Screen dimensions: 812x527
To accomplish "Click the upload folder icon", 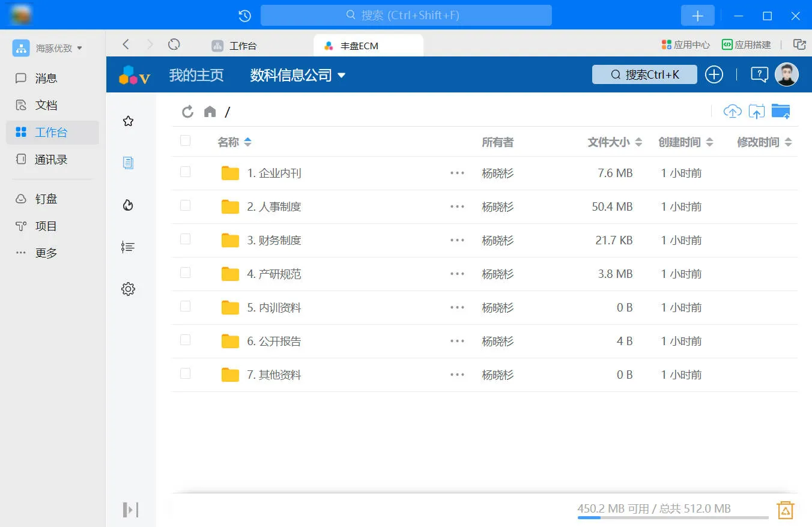I will 756,111.
